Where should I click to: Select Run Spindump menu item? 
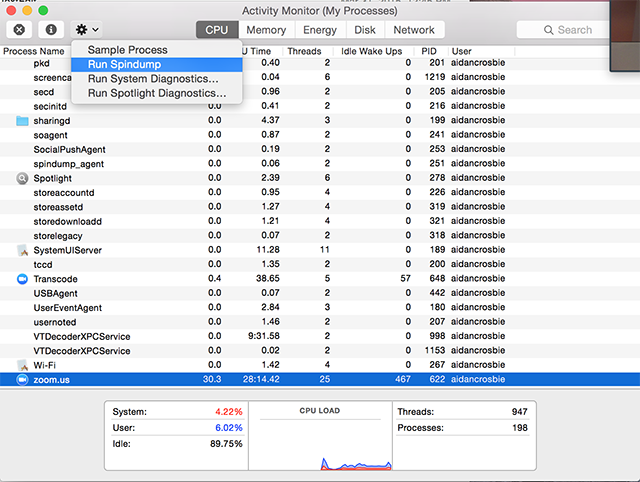pyautogui.click(x=157, y=64)
